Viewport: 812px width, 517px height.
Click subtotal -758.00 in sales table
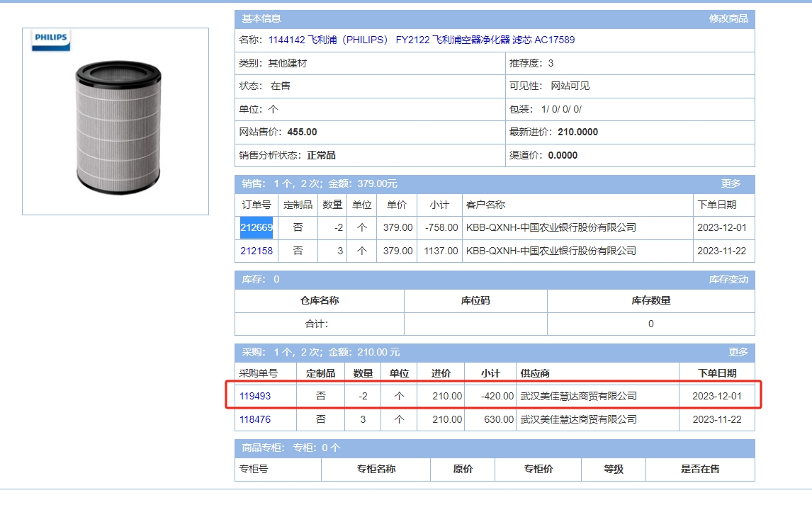tap(441, 228)
